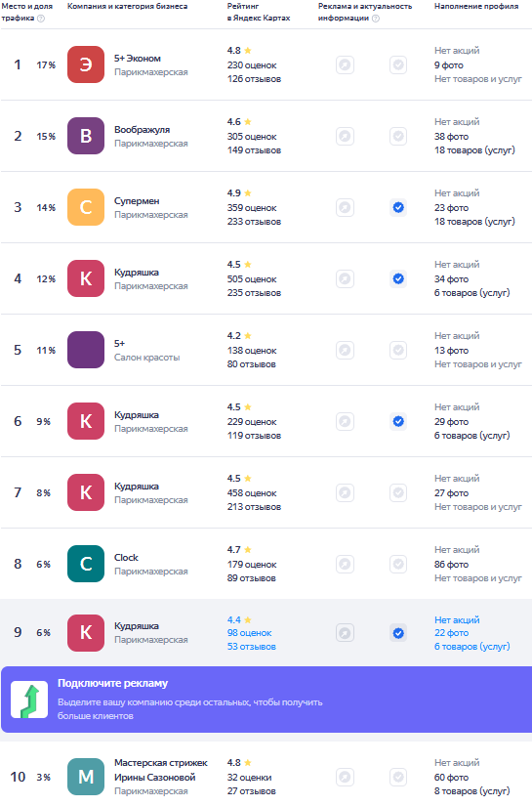Screen dimensions: 532x806
Task: Click the green arrow advertising icon in the banner
Action: coord(29,700)
